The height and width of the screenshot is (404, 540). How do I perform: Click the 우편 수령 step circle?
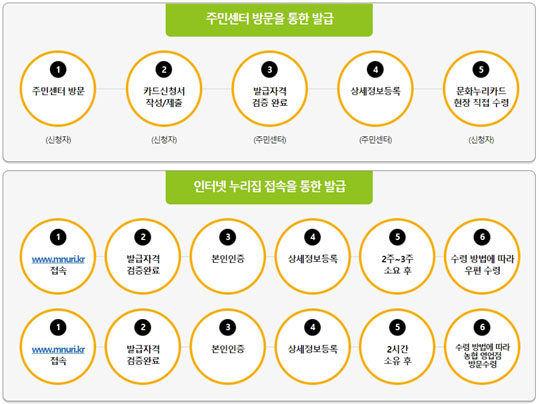click(x=482, y=257)
